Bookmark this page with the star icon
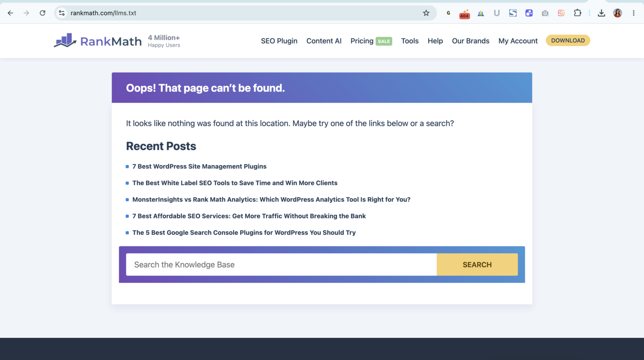Viewport: 644px width, 360px height. [426, 13]
